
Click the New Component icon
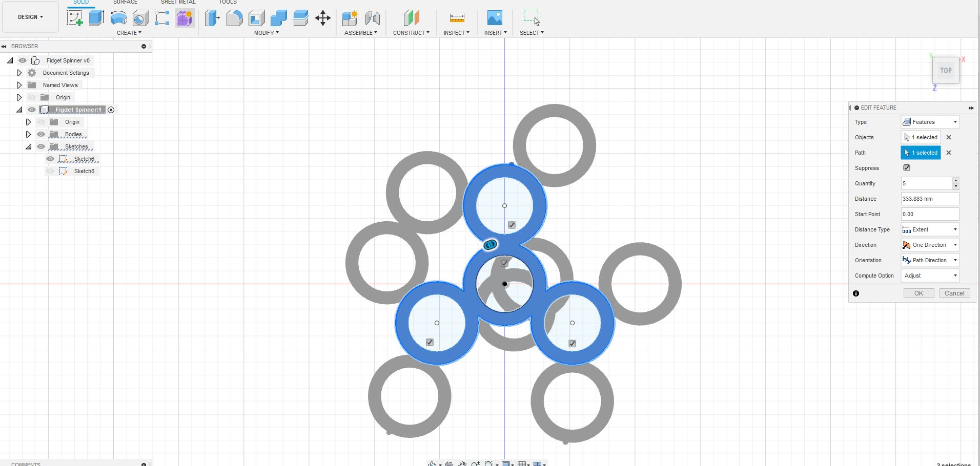coord(350,18)
